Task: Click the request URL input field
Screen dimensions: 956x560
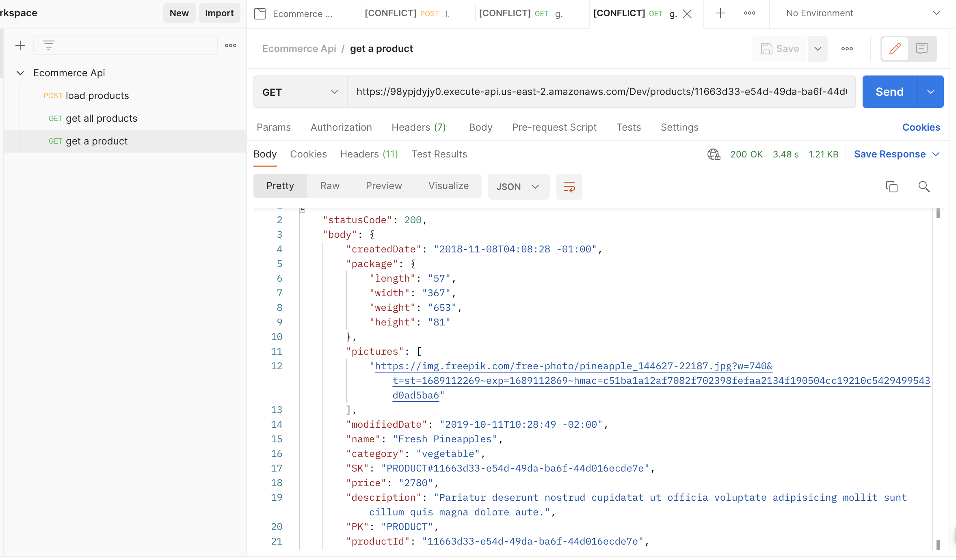Action: pyautogui.click(x=601, y=92)
